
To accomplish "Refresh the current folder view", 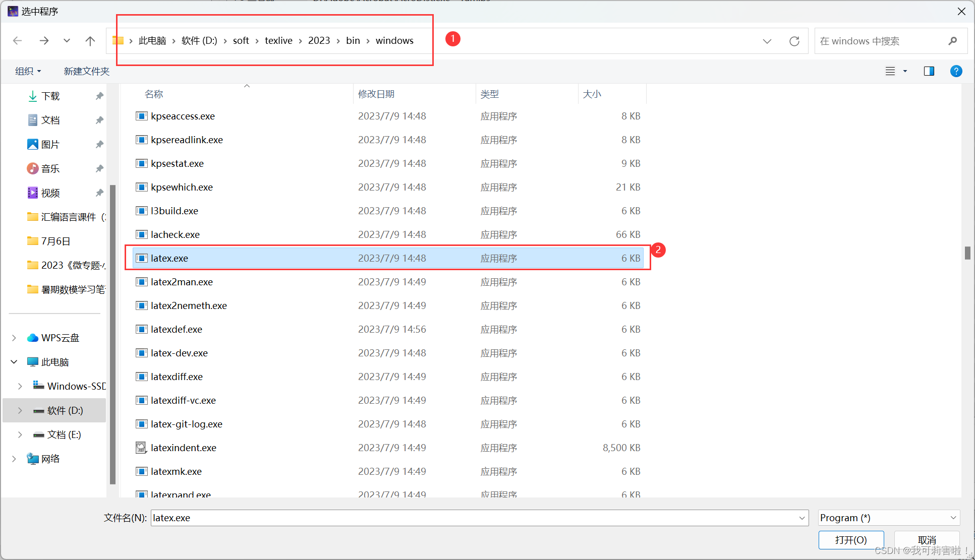I will coord(794,41).
